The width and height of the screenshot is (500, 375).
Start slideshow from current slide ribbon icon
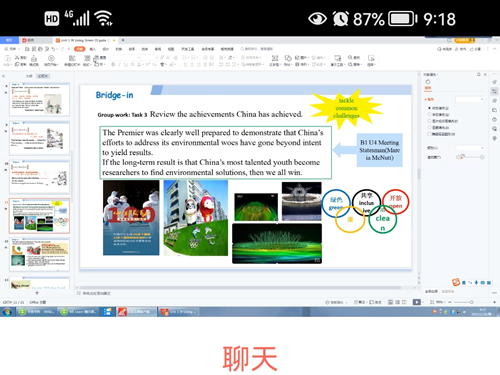(51, 58)
